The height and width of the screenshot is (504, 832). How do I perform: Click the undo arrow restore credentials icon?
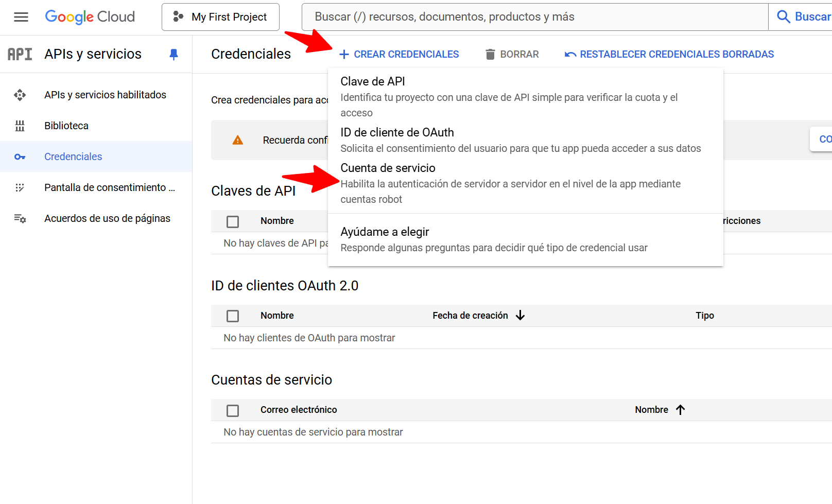point(570,55)
